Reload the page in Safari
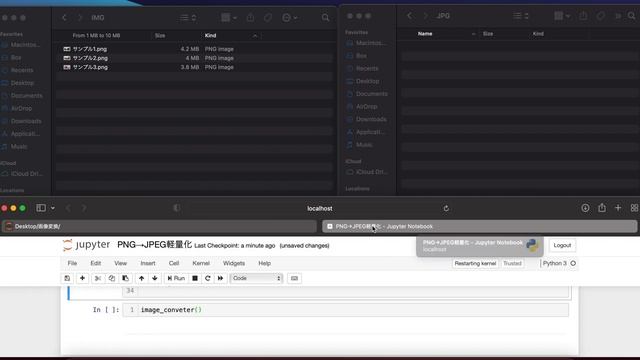The width and height of the screenshot is (640, 360). click(x=446, y=208)
